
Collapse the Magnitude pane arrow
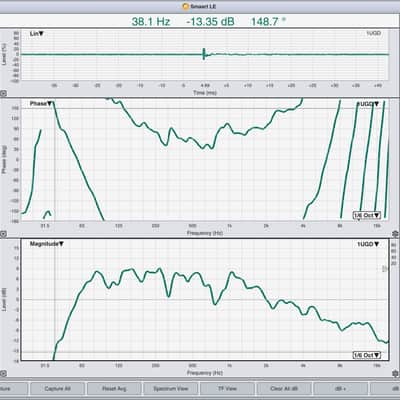[3, 374]
